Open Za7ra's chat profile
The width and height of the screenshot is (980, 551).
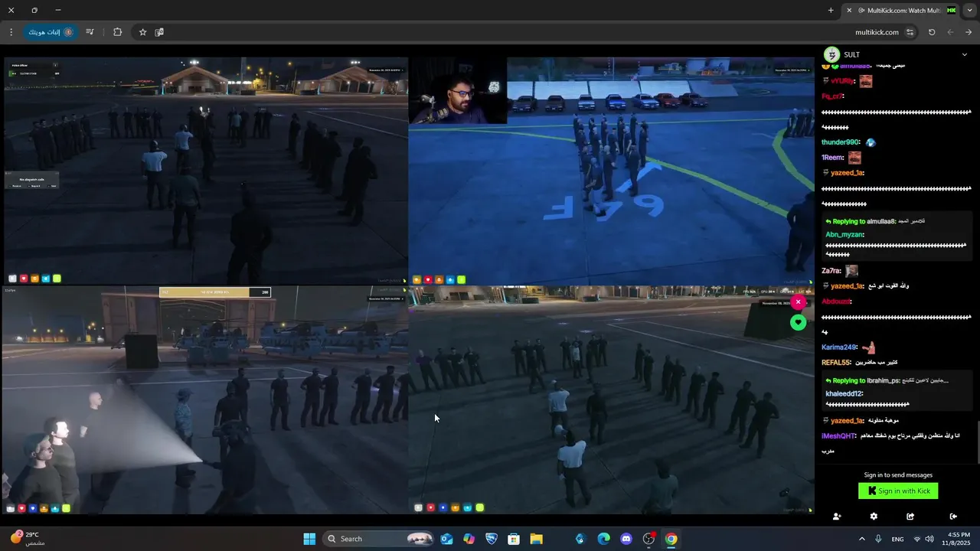pos(831,271)
